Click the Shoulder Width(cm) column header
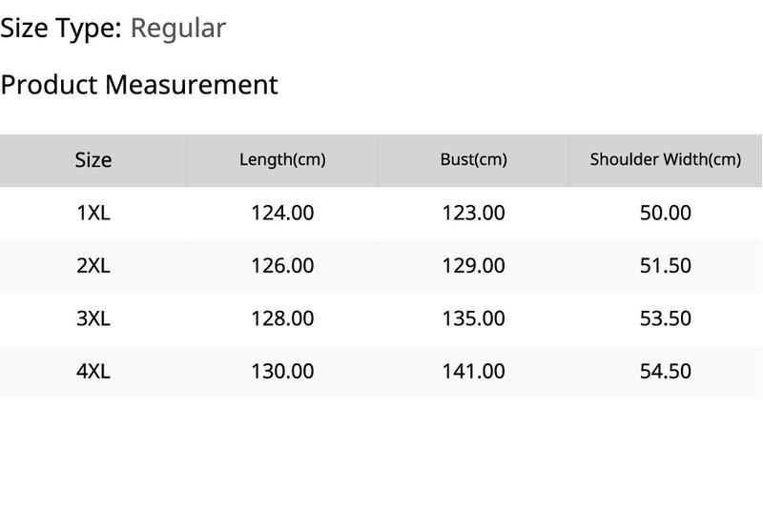This screenshot has height=532, width=763. pyautogui.click(x=665, y=159)
